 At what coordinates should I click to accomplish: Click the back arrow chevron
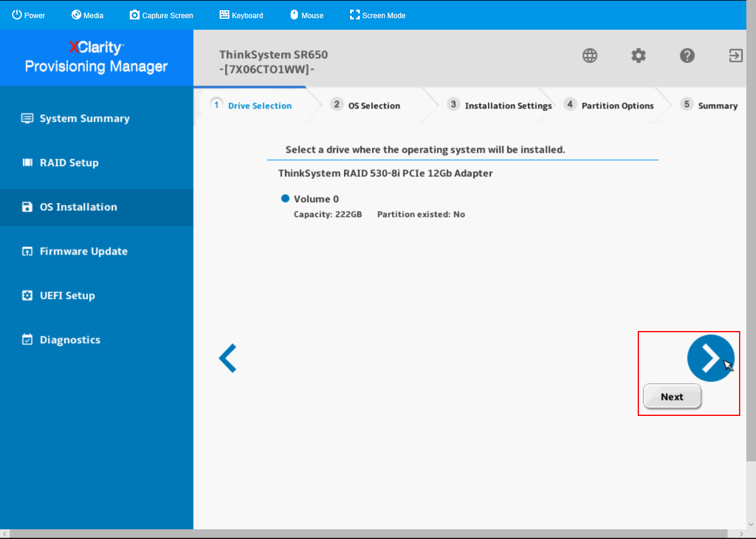point(228,358)
